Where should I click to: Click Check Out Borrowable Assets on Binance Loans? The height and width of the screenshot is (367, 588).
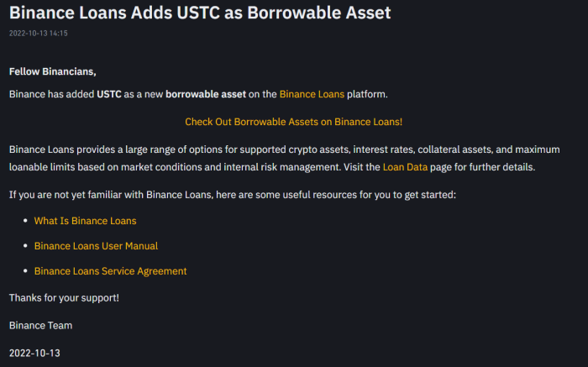click(294, 122)
